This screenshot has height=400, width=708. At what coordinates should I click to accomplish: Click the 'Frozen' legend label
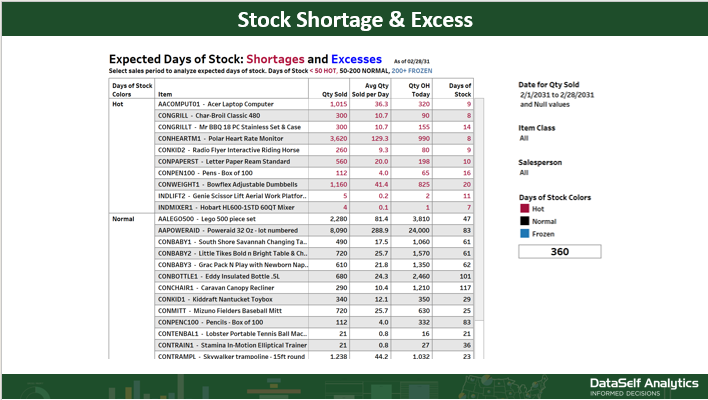[x=543, y=234]
